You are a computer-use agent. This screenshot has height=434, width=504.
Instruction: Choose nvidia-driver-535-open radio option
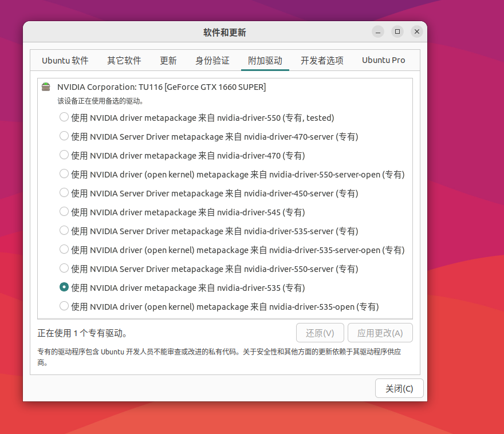coord(64,306)
